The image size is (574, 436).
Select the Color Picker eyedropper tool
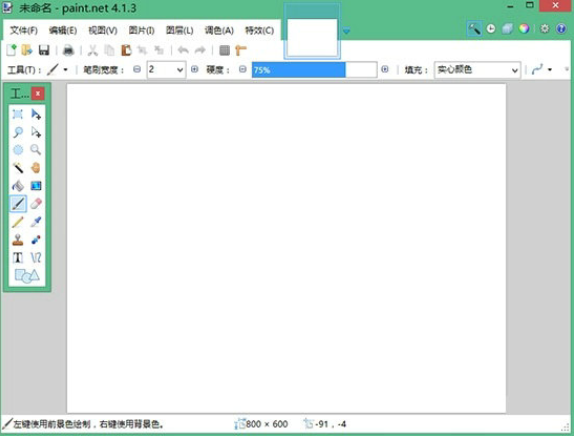[36, 221]
